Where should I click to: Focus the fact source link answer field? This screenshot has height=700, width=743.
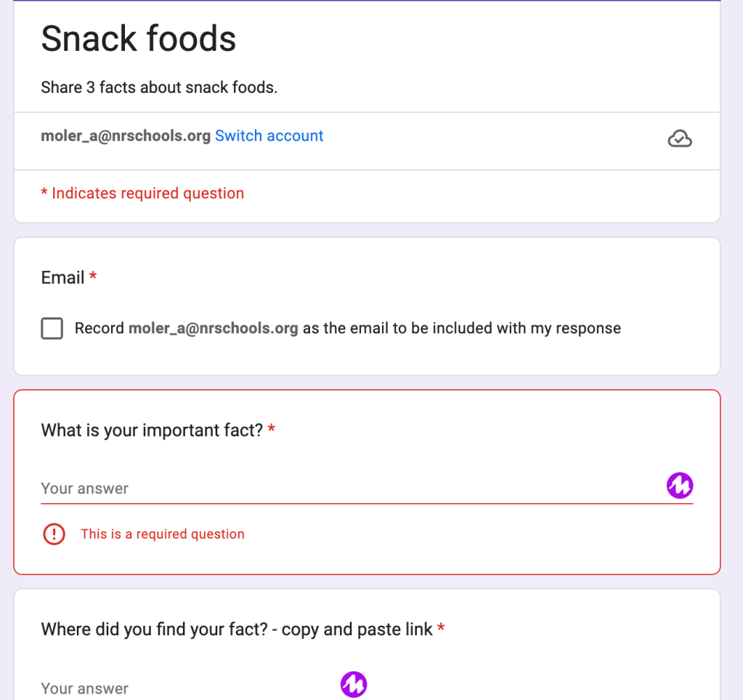coord(182,688)
